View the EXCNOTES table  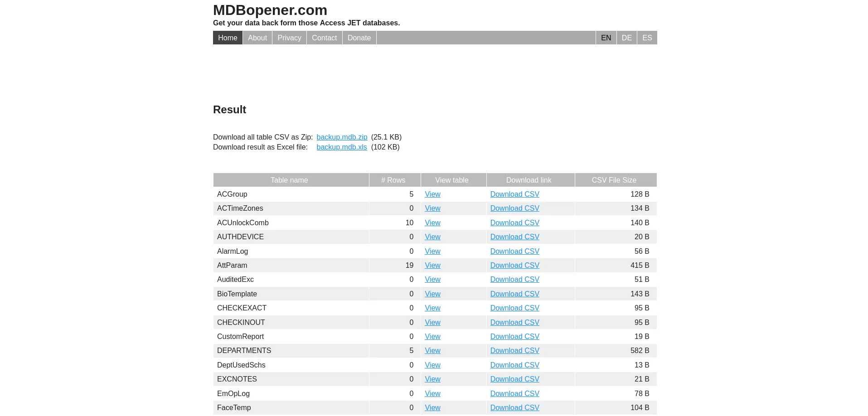[x=432, y=379]
